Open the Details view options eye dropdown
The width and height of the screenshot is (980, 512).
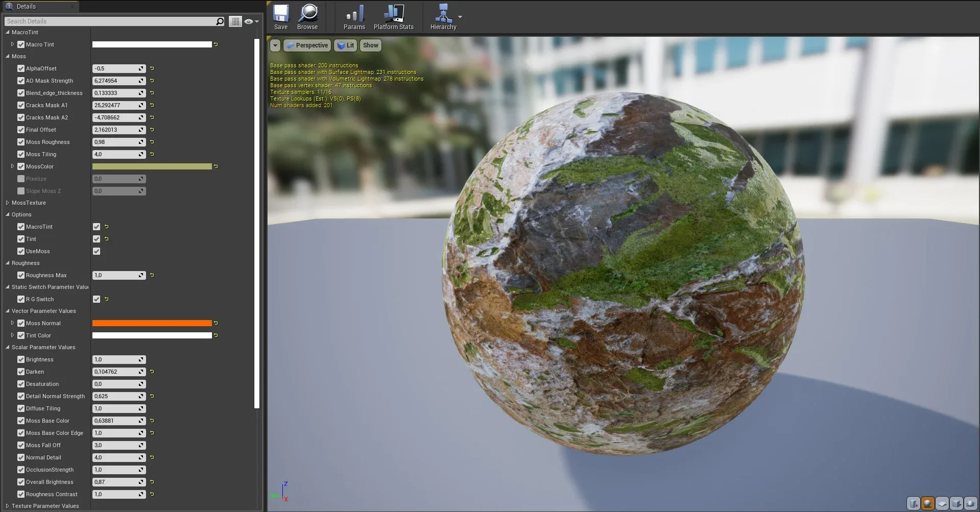(251, 21)
